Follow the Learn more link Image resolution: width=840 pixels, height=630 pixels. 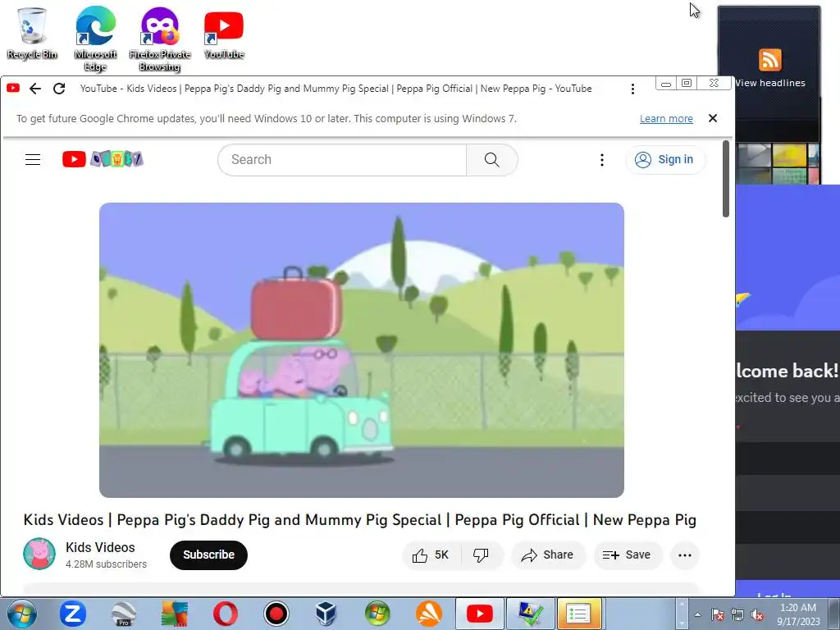[666, 119]
